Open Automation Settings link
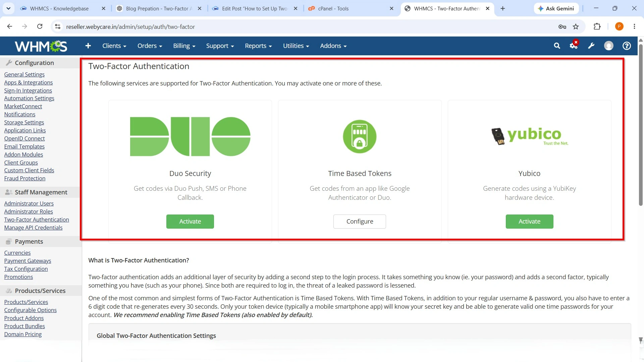 pyautogui.click(x=29, y=98)
